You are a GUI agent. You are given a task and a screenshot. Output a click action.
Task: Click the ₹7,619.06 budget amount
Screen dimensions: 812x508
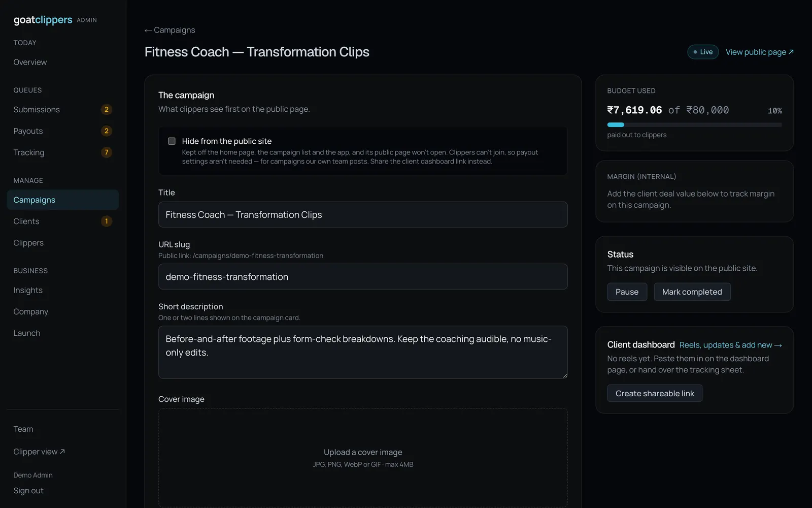click(634, 110)
